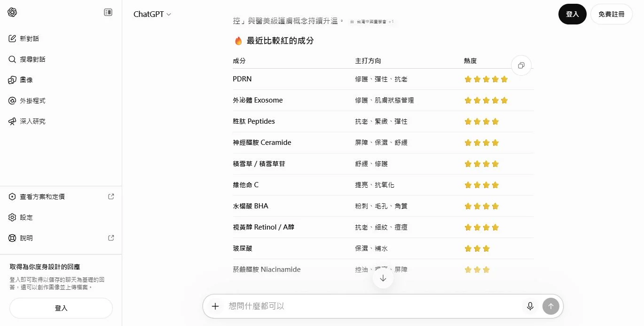Collapse the sidebar with toggle icon
This screenshot has height=326, width=644.
108,12
